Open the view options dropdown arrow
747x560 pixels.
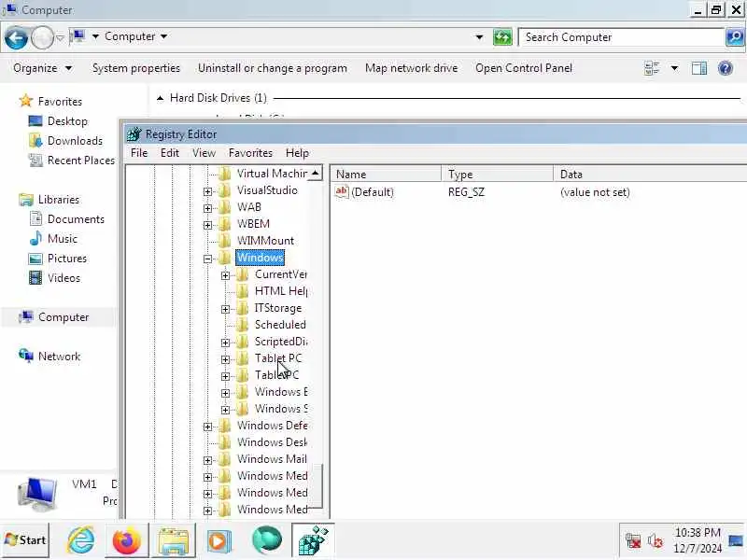(x=674, y=68)
